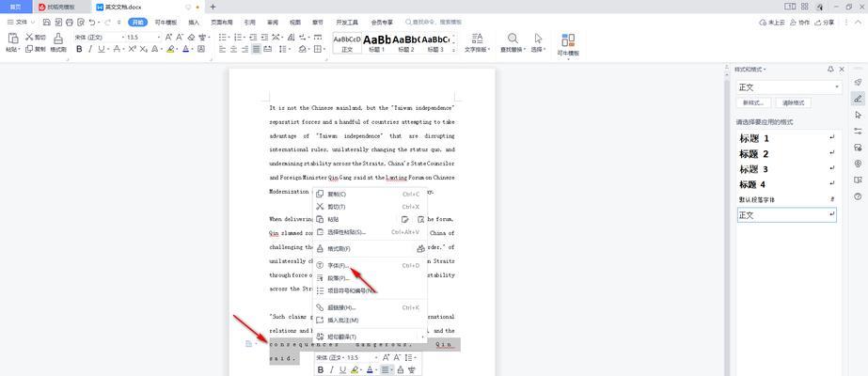Open the 插入 ribbon tab

tap(194, 23)
